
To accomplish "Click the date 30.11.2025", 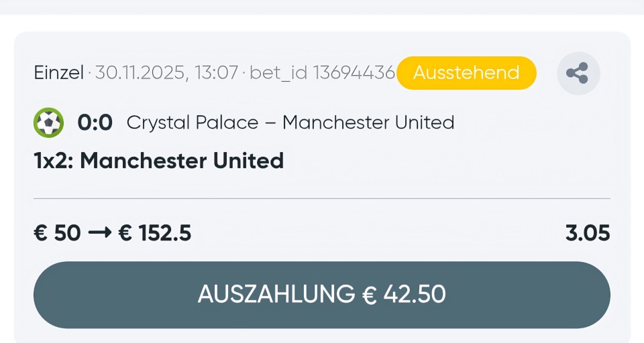I will coord(140,73).
